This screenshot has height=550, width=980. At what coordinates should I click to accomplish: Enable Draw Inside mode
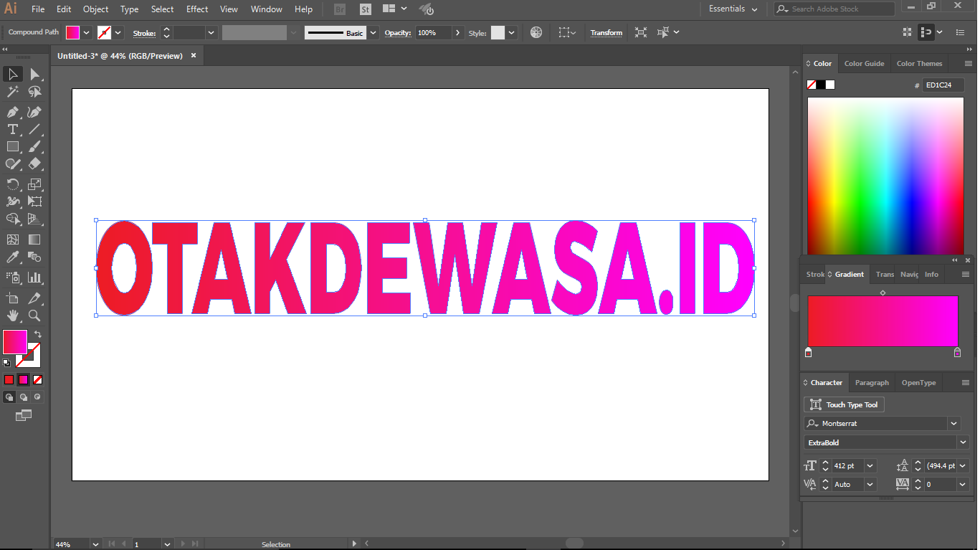(x=37, y=397)
